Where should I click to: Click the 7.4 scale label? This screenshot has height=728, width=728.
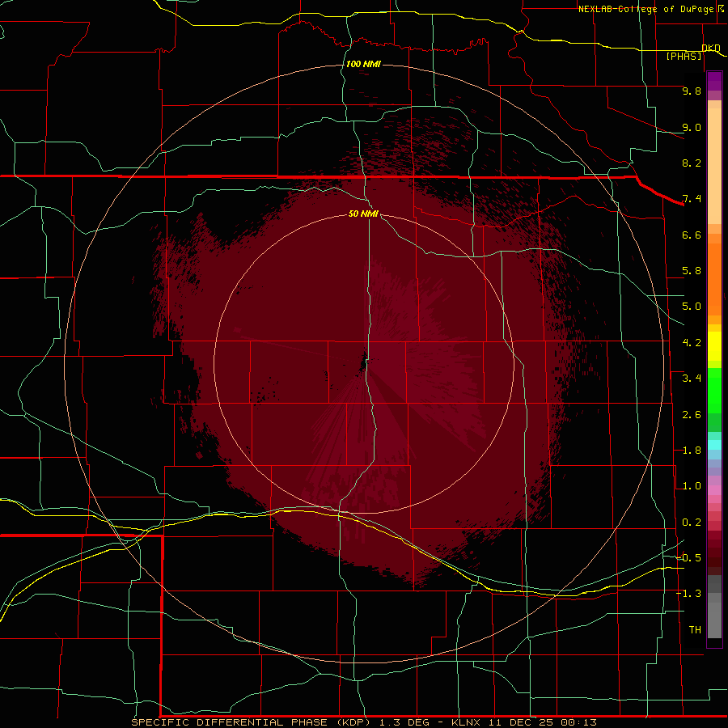click(692, 199)
